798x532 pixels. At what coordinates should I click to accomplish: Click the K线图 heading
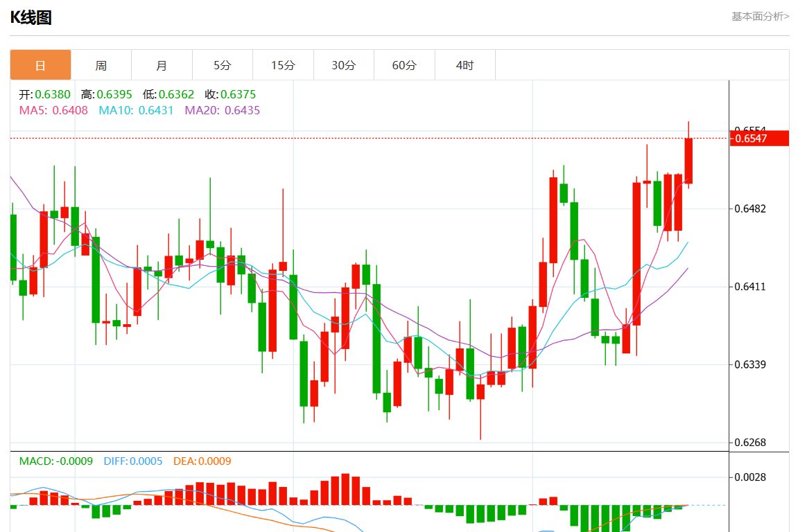[31, 18]
